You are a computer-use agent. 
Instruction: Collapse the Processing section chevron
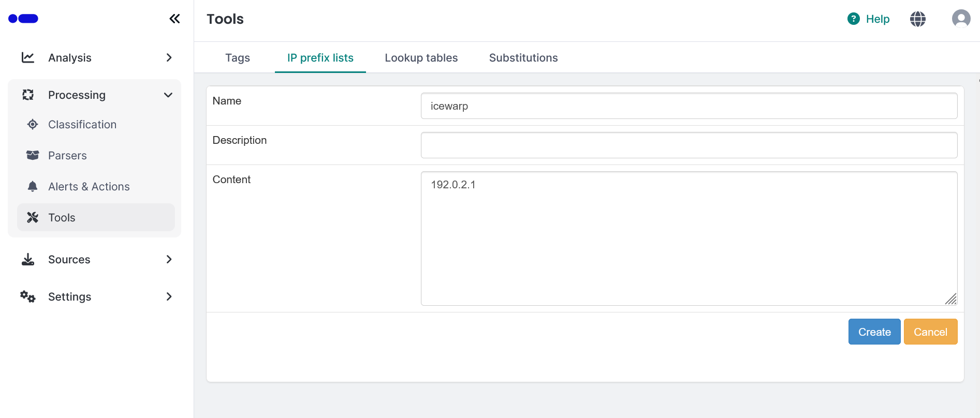click(x=168, y=95)
